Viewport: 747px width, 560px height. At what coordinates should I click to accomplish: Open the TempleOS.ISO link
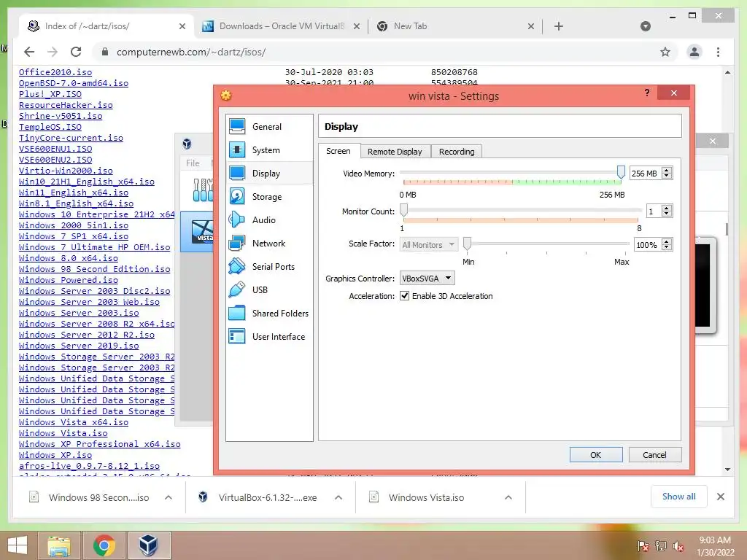50,127
